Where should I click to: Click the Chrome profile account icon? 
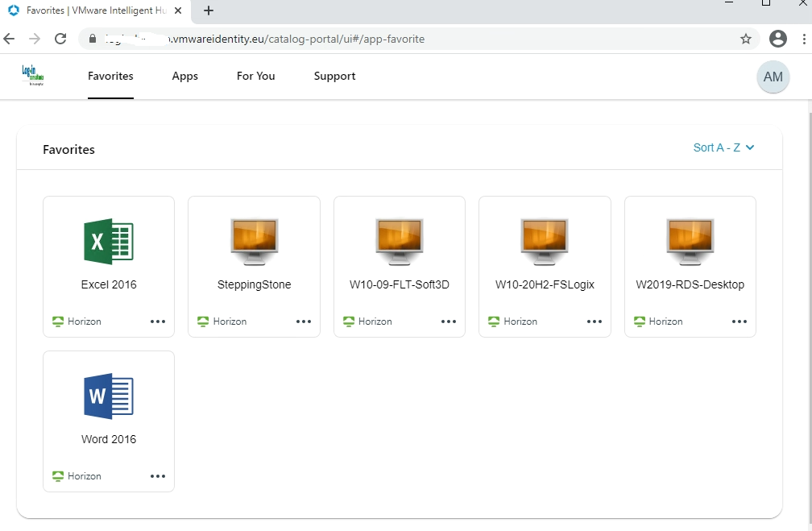[777, 39]
